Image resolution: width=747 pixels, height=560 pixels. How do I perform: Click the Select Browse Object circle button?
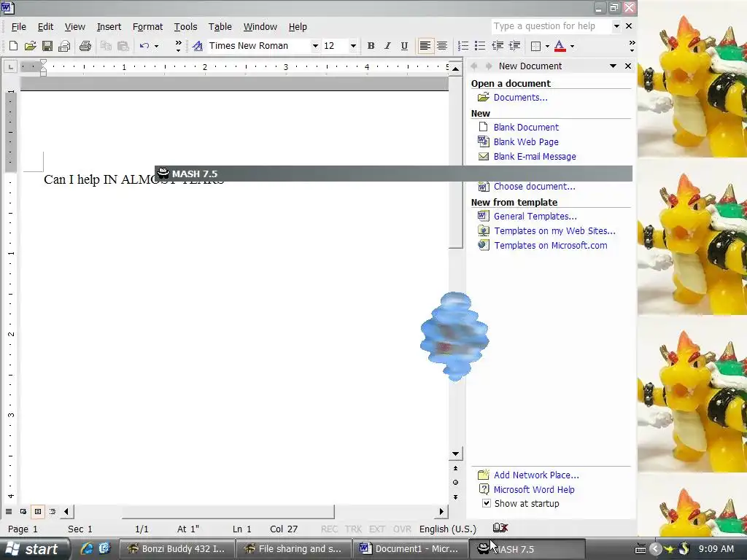455,483
